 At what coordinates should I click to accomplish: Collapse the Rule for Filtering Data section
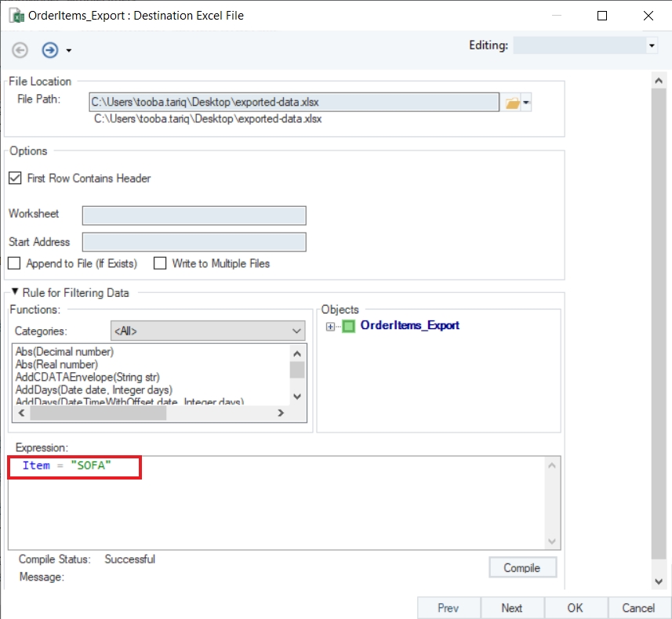[x=15, y=292]
